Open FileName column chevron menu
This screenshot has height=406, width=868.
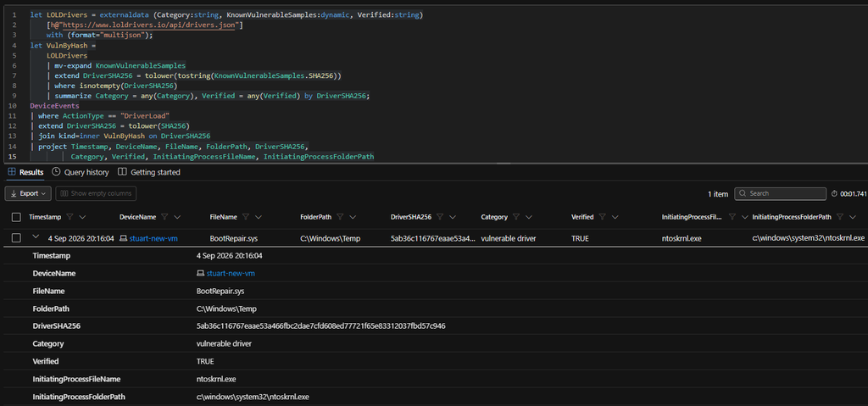259,217
